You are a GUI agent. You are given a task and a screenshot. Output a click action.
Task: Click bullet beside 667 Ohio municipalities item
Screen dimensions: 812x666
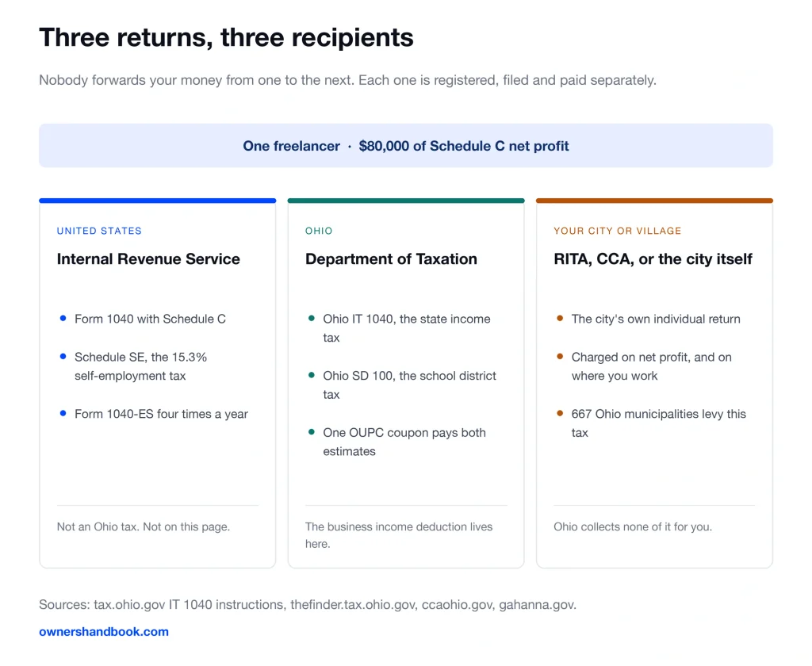click(x=560, y=413)
